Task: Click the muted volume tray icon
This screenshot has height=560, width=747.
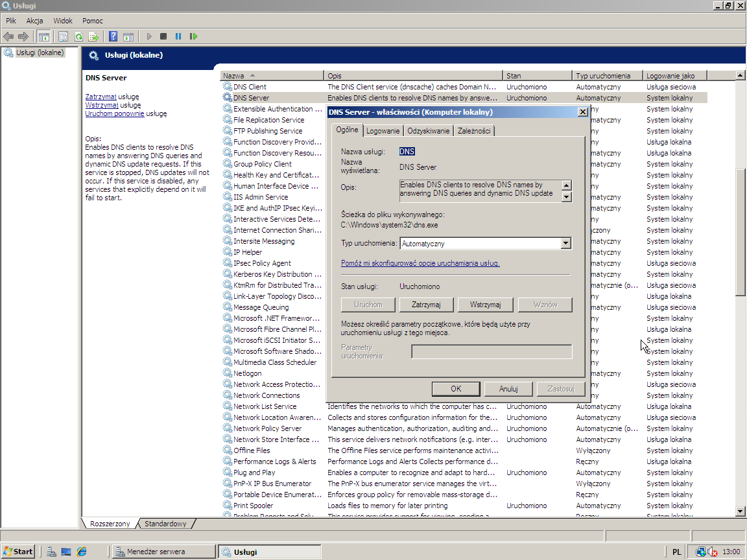Action: click(x=713, y=552)
